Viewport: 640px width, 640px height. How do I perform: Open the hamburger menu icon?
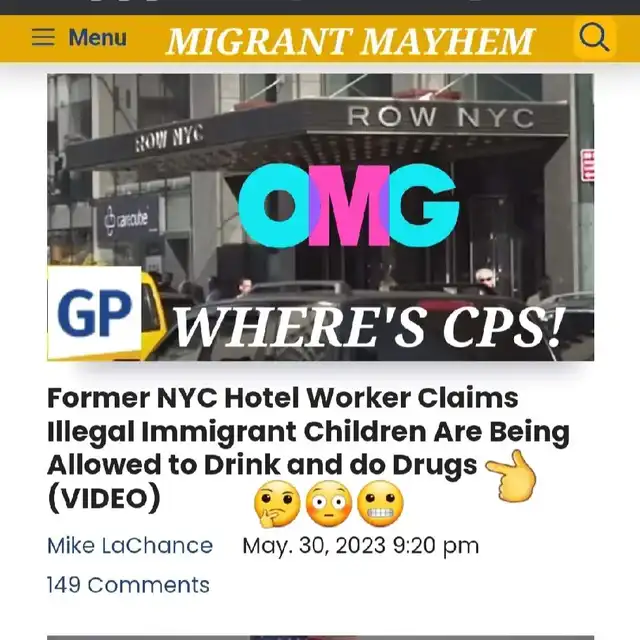[43, 37]
